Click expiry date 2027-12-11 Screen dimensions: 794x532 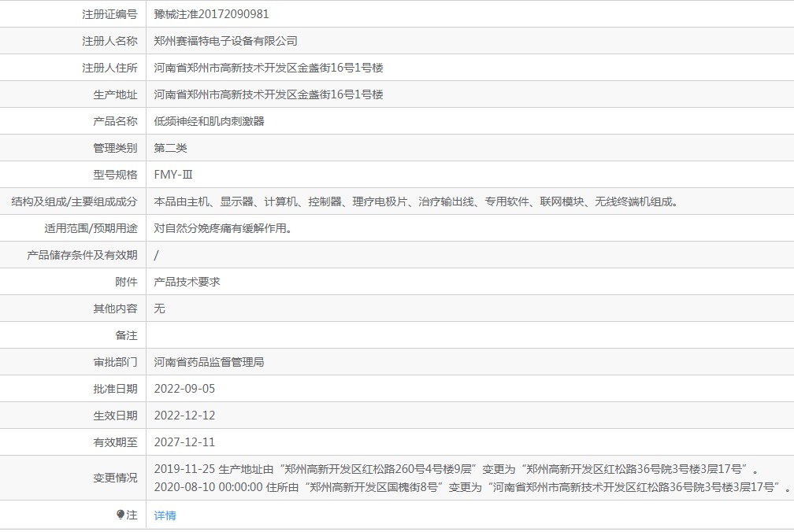pyautogui.click(x=184, y=442)
